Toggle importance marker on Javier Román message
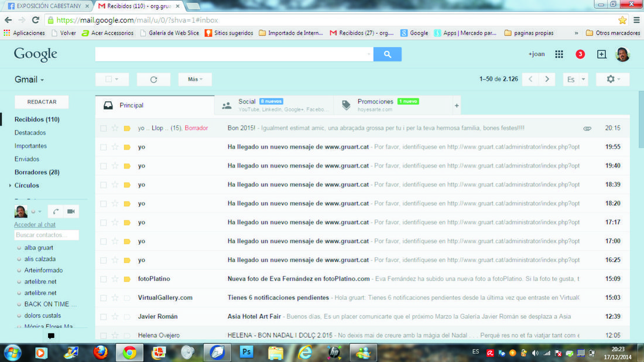 [127, 317]
